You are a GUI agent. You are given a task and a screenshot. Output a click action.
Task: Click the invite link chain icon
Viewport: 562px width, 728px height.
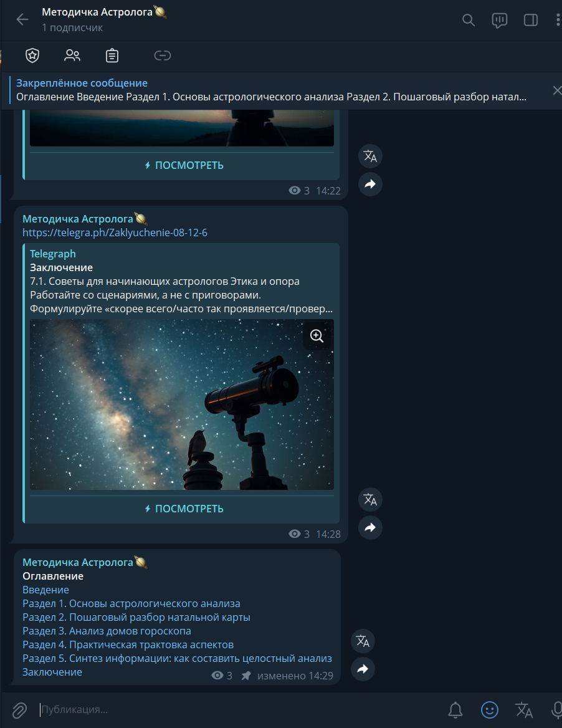163,55
